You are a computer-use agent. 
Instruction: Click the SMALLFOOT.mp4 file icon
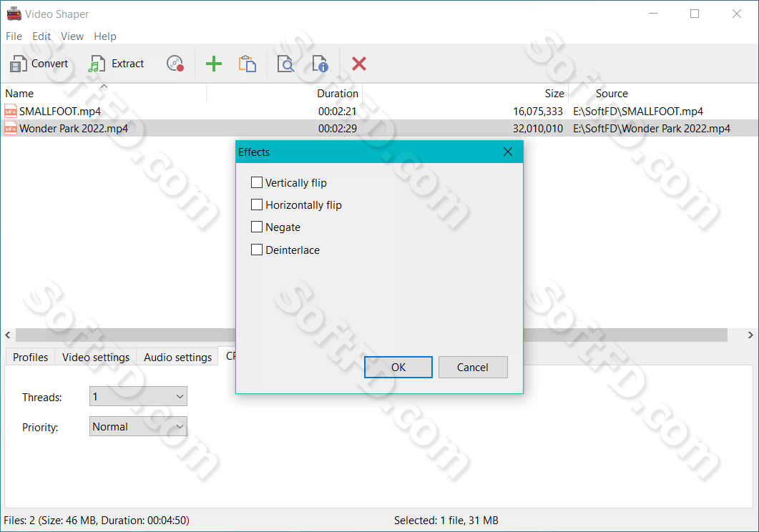click(11, 112)
